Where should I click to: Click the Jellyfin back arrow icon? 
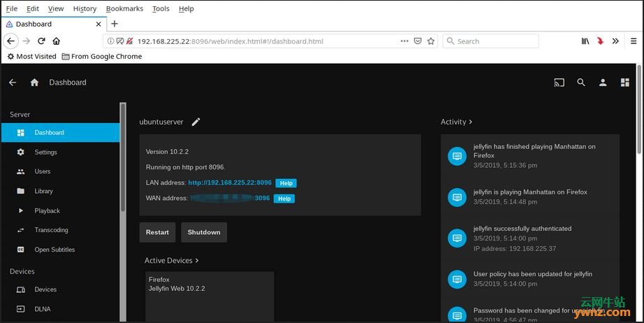click(13, 82)
